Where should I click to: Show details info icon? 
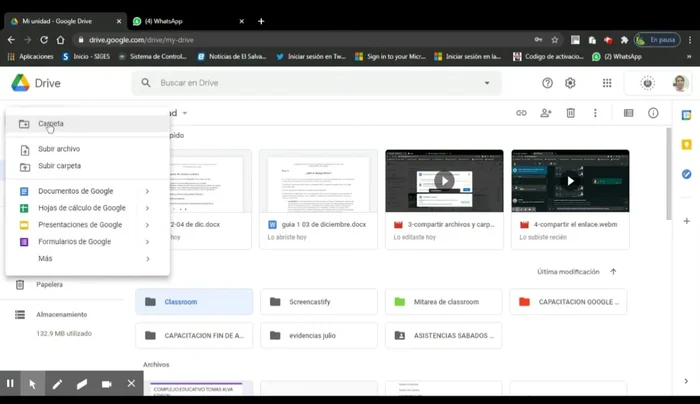[653, 113]
